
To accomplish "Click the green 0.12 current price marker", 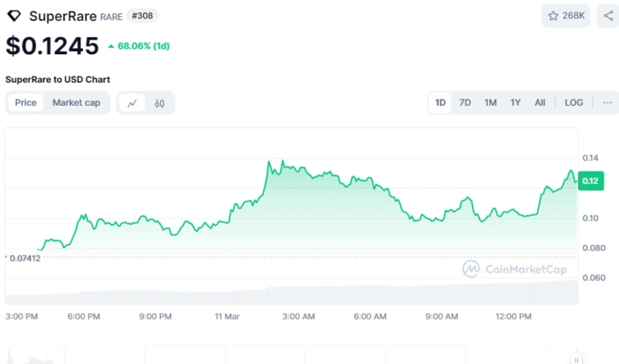I will click(x=590, y=181).
